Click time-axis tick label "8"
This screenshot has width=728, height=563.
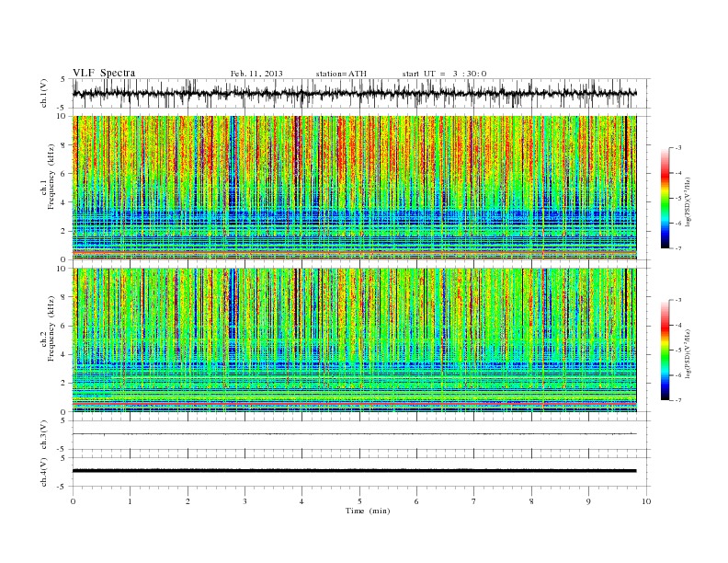click(531, 501)
